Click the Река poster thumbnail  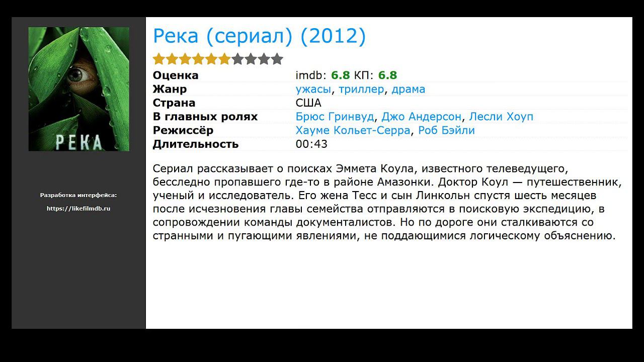point(78,89)
